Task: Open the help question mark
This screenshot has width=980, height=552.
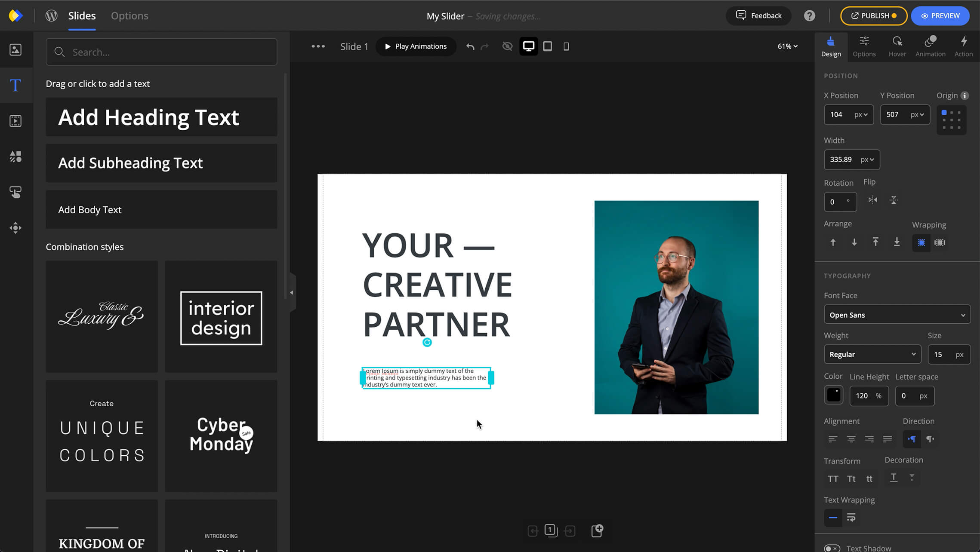Action: [810, 16]
